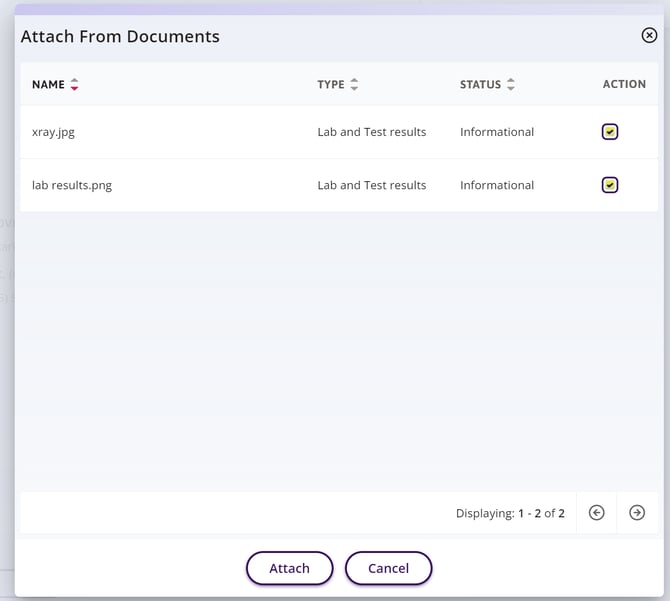Click the Attach From Documents title
The image size is (670, 601).
(x=120, y=37)
